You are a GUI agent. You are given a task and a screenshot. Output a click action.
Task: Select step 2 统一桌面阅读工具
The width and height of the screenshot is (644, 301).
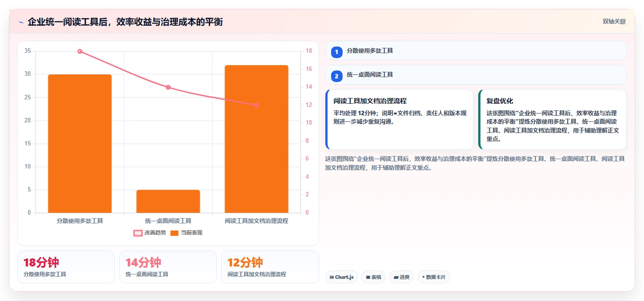tap(476, 75)
